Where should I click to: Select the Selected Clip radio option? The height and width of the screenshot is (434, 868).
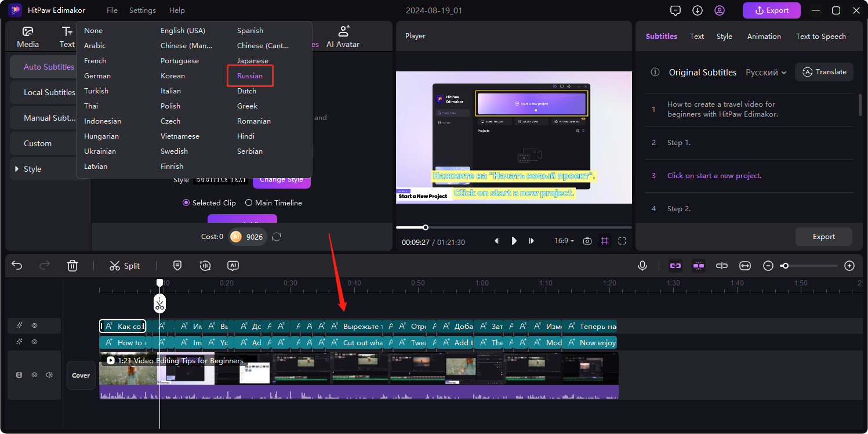[209, 203]
